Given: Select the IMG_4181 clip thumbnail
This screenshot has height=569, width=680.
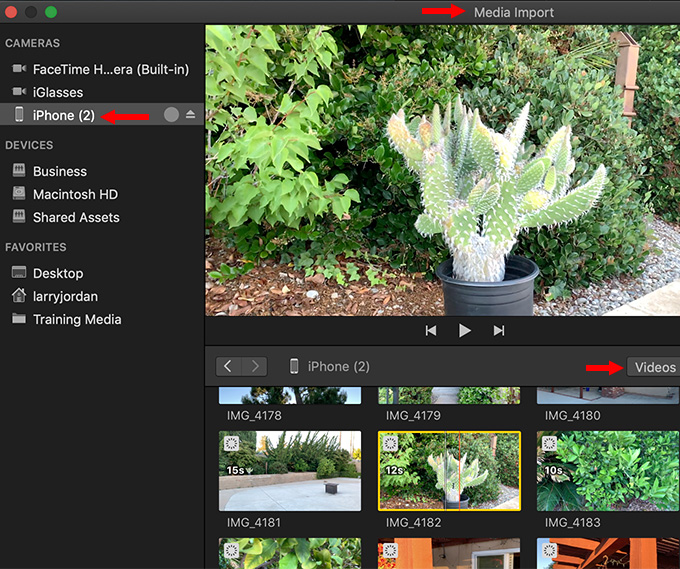Looking at the screenshot, I should [x=290, y=471].
